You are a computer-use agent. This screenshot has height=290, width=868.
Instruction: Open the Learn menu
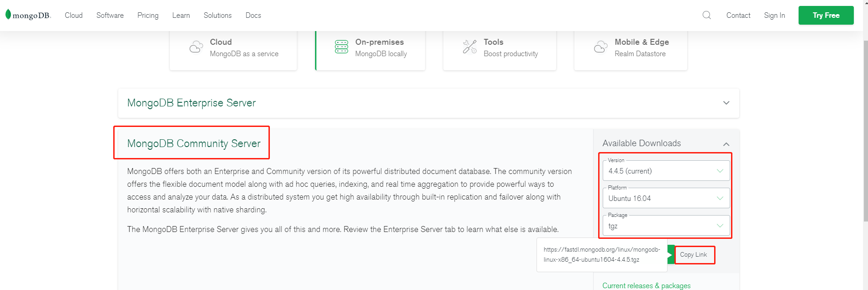(181, 15)
